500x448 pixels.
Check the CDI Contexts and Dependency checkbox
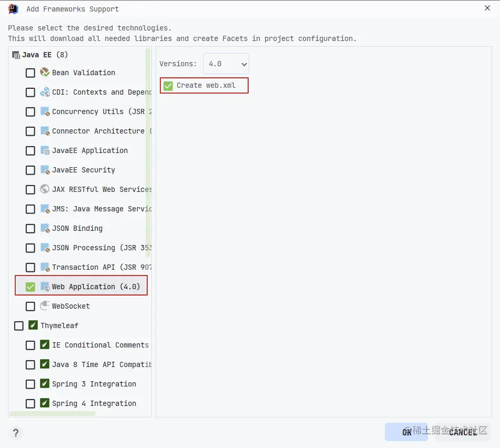click(30, 93)
